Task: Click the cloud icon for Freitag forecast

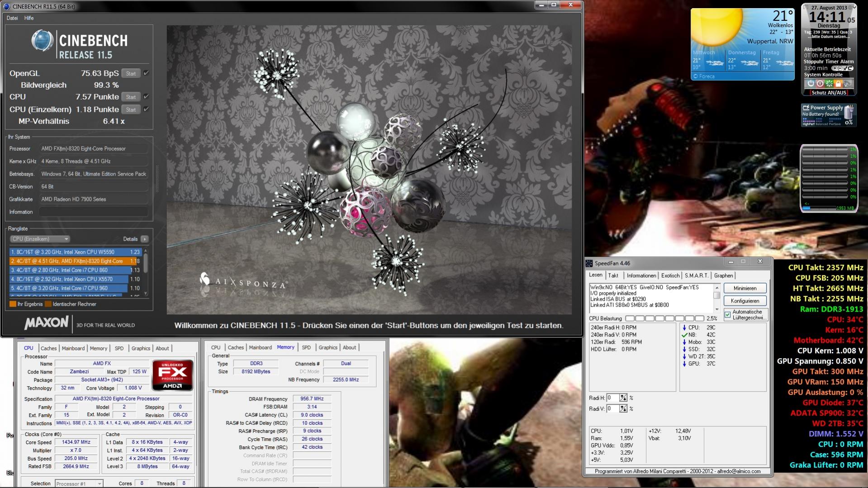Action: [784, 63]
